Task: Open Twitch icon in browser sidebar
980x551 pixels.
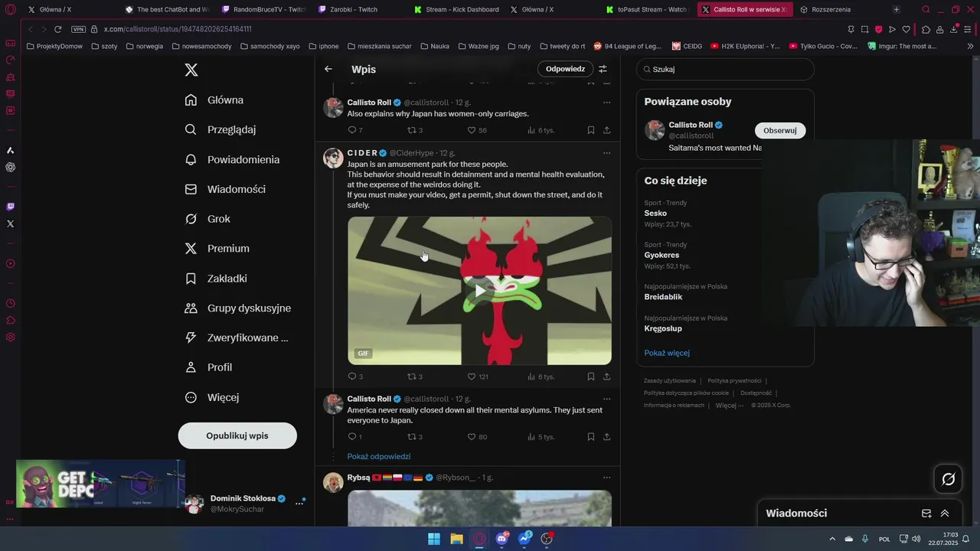Action: 10,207
